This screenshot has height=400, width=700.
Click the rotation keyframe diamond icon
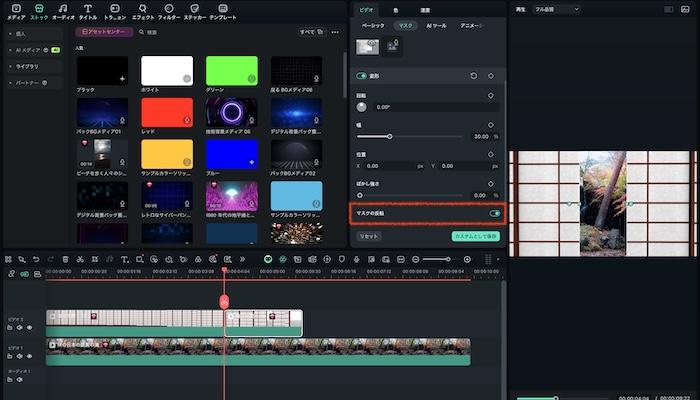(x=490, y=96)
